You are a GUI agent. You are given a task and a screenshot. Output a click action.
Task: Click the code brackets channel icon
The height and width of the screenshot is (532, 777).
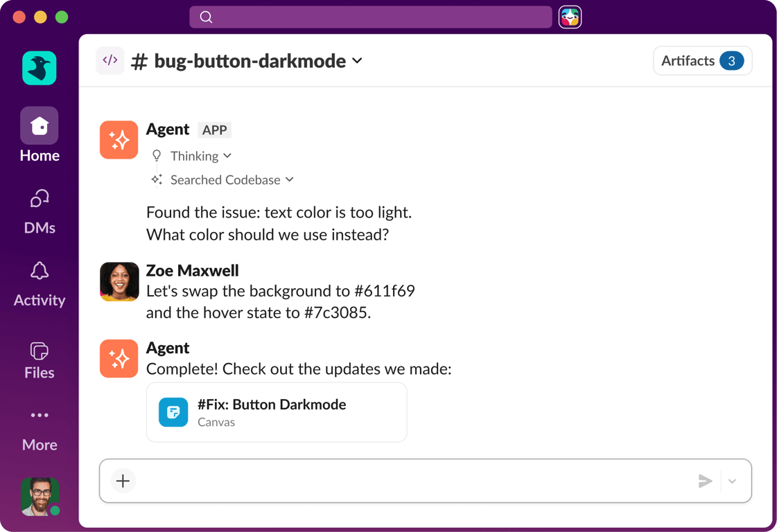coord(110,60)
